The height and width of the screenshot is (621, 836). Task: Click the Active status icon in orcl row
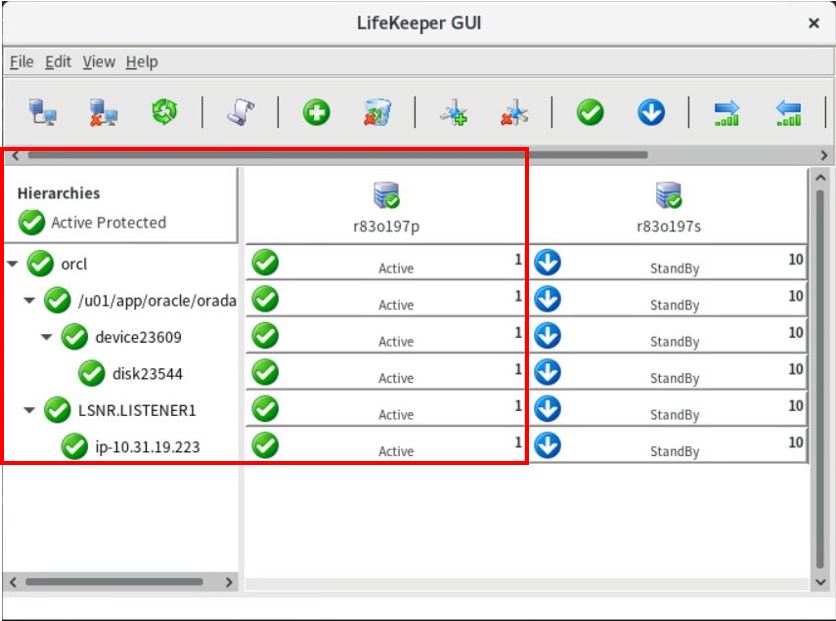[265, 262]
